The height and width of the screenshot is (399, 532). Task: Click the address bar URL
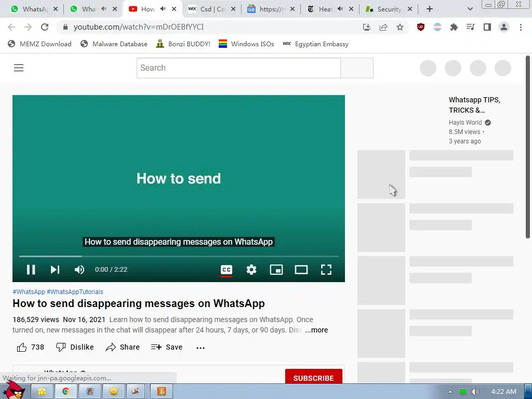coord(139,27)
